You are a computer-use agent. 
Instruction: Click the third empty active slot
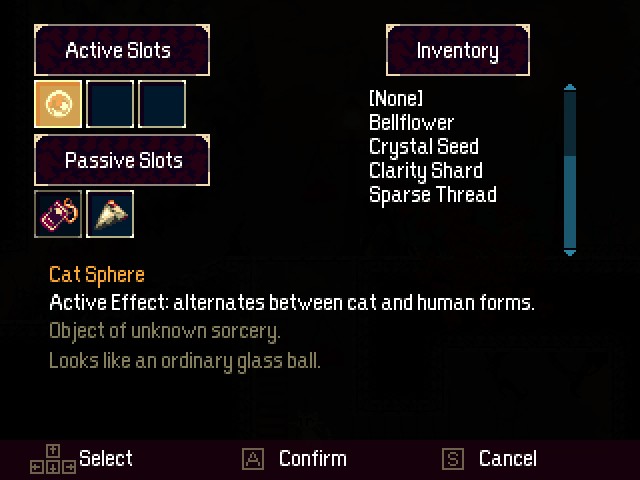click(x=162, y=104)
